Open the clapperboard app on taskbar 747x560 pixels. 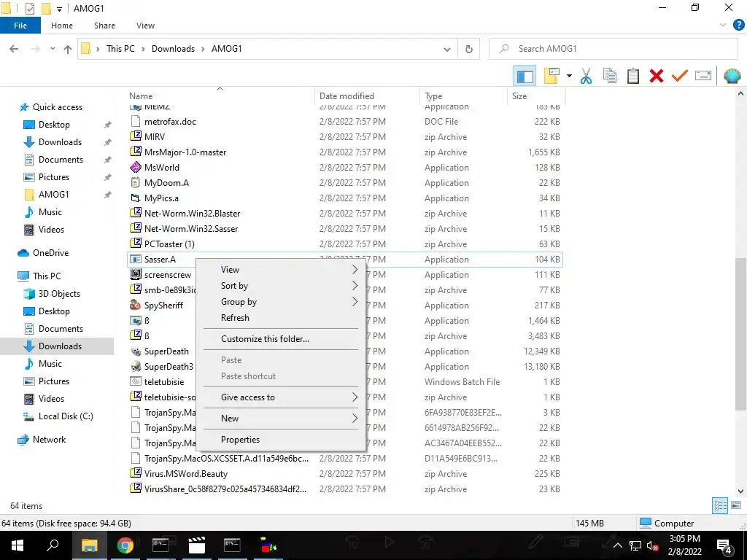click(x=196, y=545)
